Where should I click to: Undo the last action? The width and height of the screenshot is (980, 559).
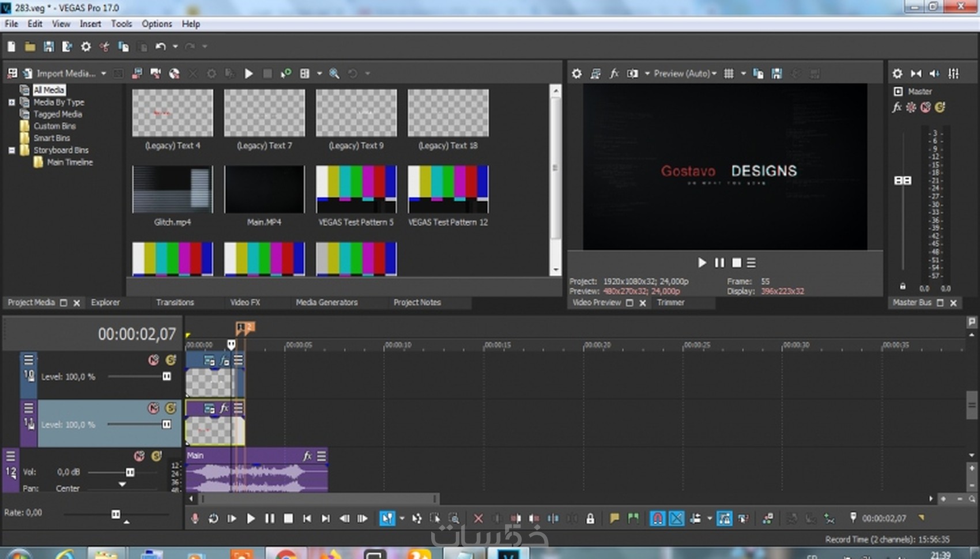pyautogui.click(x=161, y=47)
